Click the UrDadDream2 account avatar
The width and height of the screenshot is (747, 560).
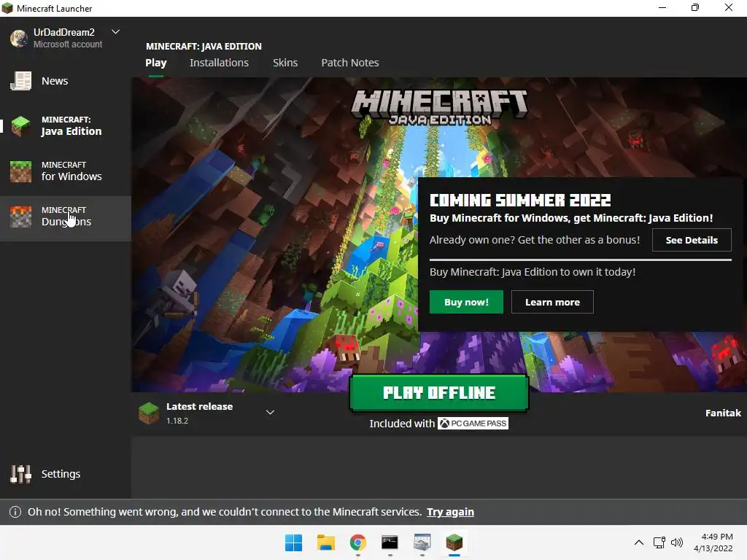19,38
